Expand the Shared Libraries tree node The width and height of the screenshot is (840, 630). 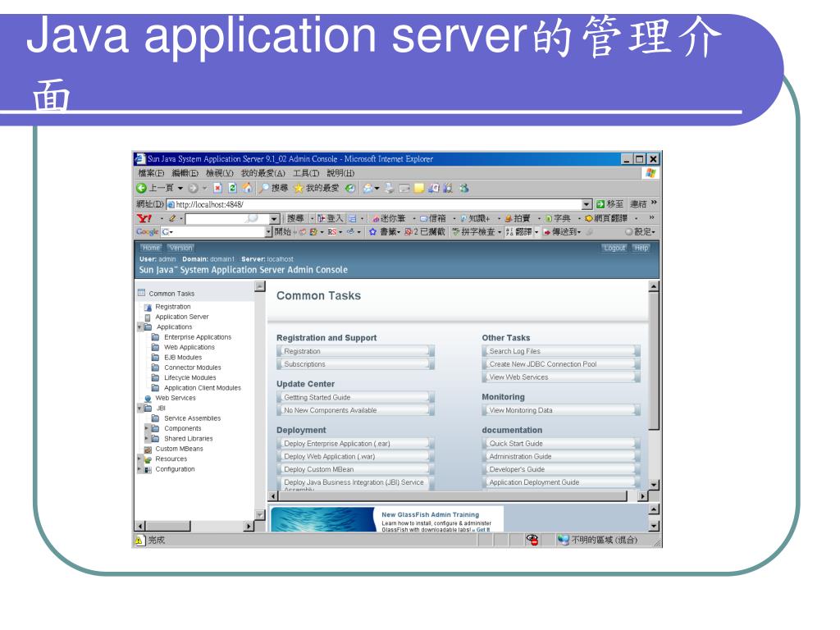148,439
